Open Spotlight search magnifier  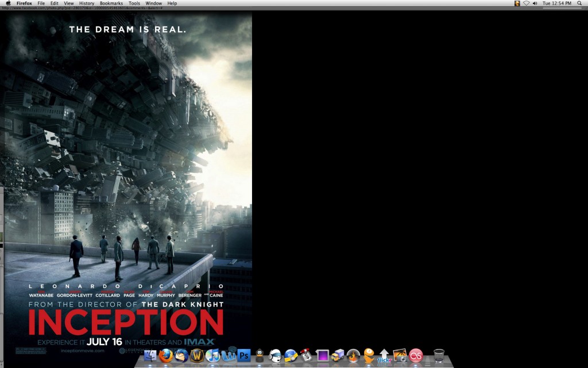(579, 3)
